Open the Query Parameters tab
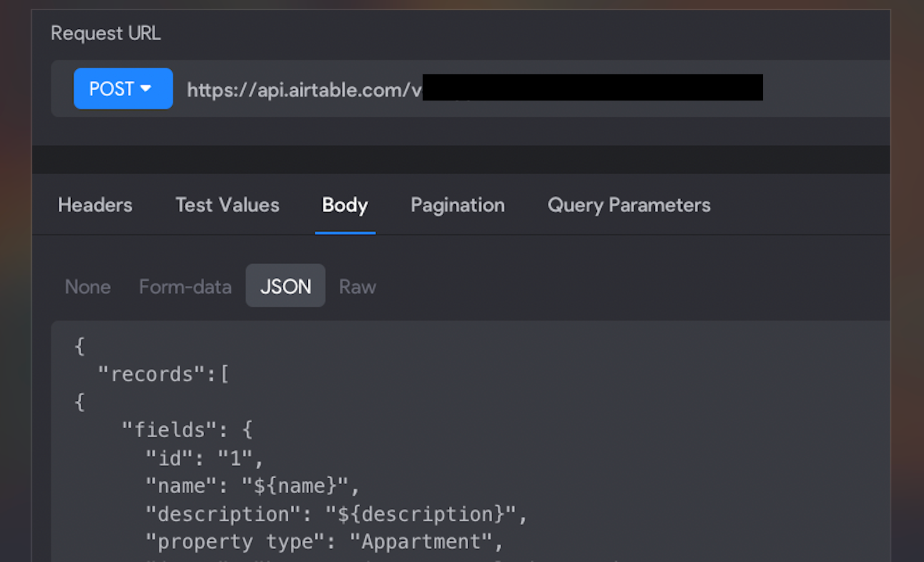Image resolution: width=924 pixels, height=562 pixels. (629, 205)
